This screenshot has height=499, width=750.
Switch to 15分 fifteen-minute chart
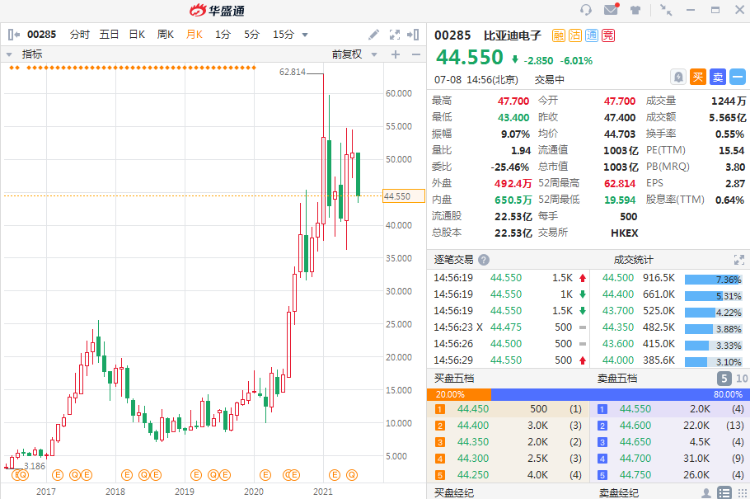[283, 34]
